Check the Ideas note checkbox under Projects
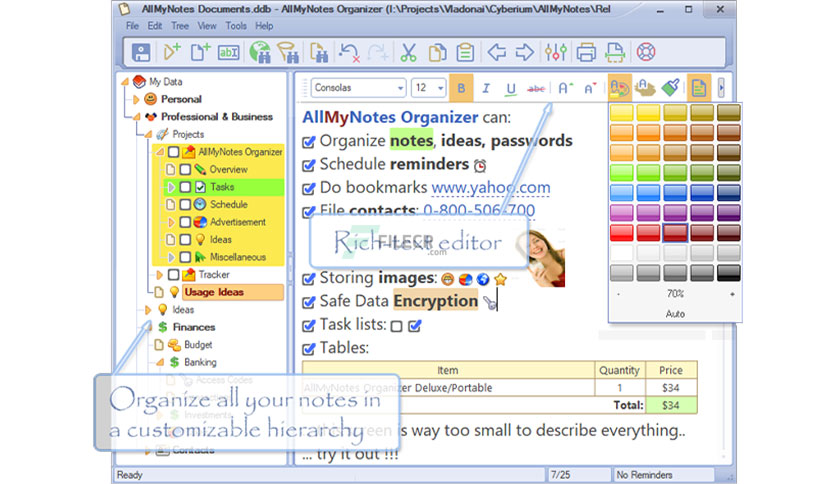836x484 pixels. click(185, 240)
